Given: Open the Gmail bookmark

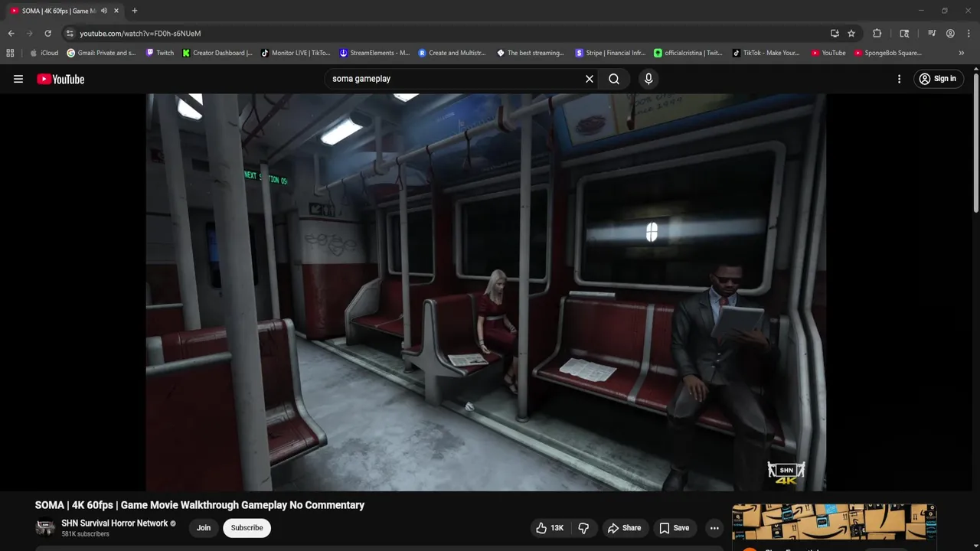Looking at the screenshot, I should (x=101, y=53).
